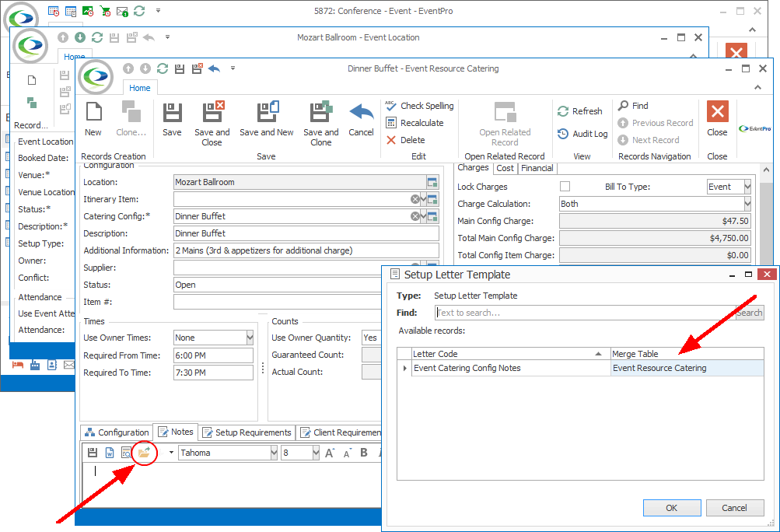Sort by the Letter Code column header
Image resolution: width=780 pixels, height=532 pixels.
[511, 354]
